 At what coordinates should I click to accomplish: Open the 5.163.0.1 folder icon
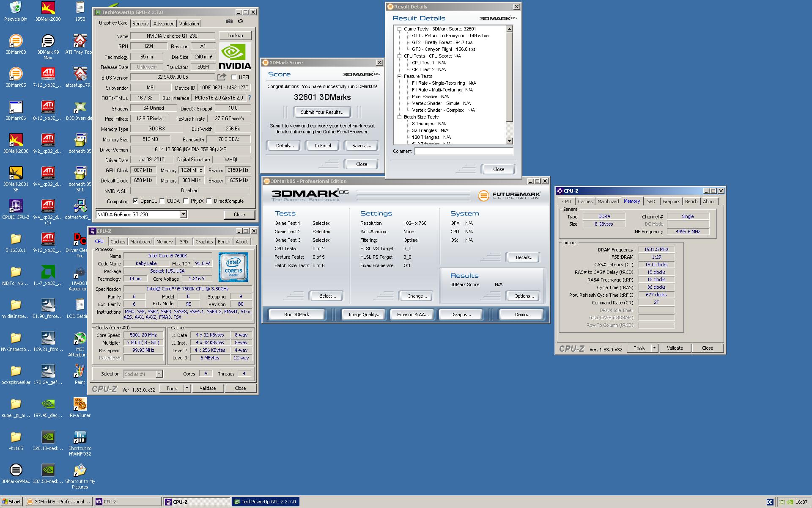[x=16, y=242]
